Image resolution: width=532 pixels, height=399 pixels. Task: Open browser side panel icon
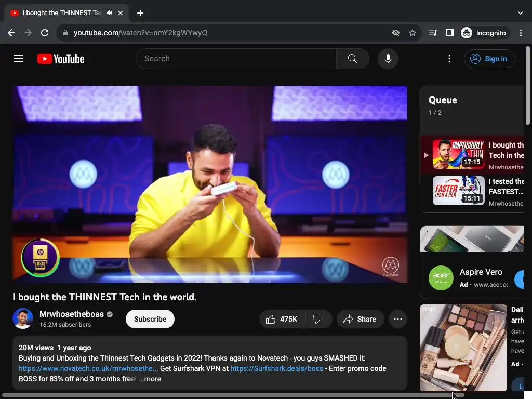tap(450, 33)
